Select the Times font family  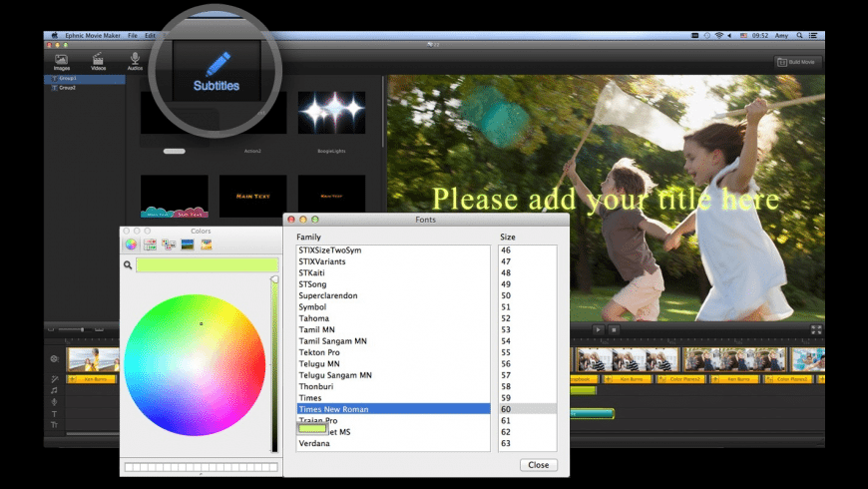[x=393, y=397]
